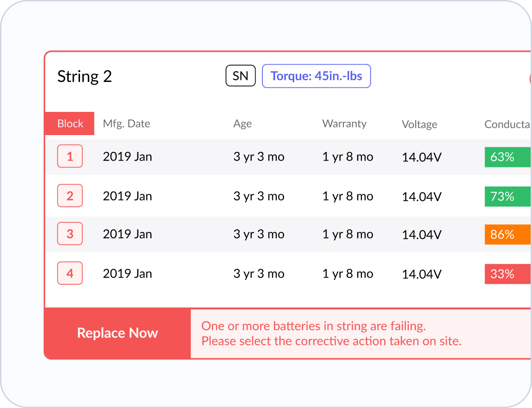Image resolution: width=532 pixels, height=408 pixels.
Task: Select block number 3 badge
Action: pos(70,233)
